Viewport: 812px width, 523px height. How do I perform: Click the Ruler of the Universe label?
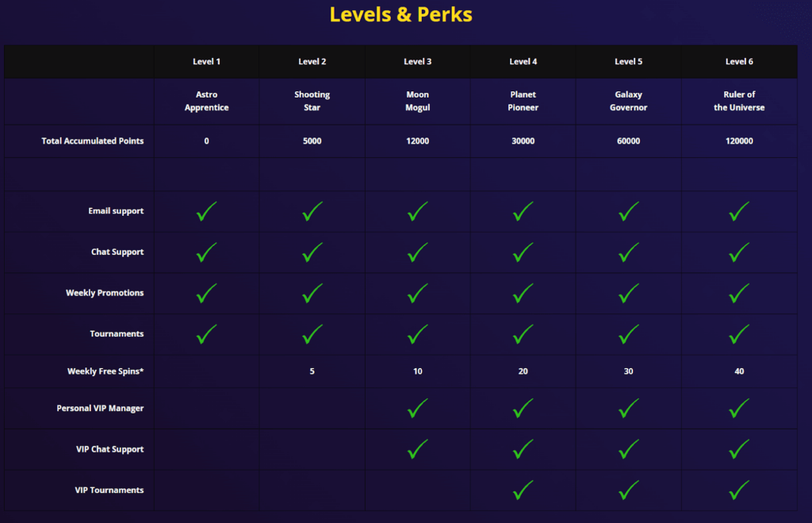point(739,101)
